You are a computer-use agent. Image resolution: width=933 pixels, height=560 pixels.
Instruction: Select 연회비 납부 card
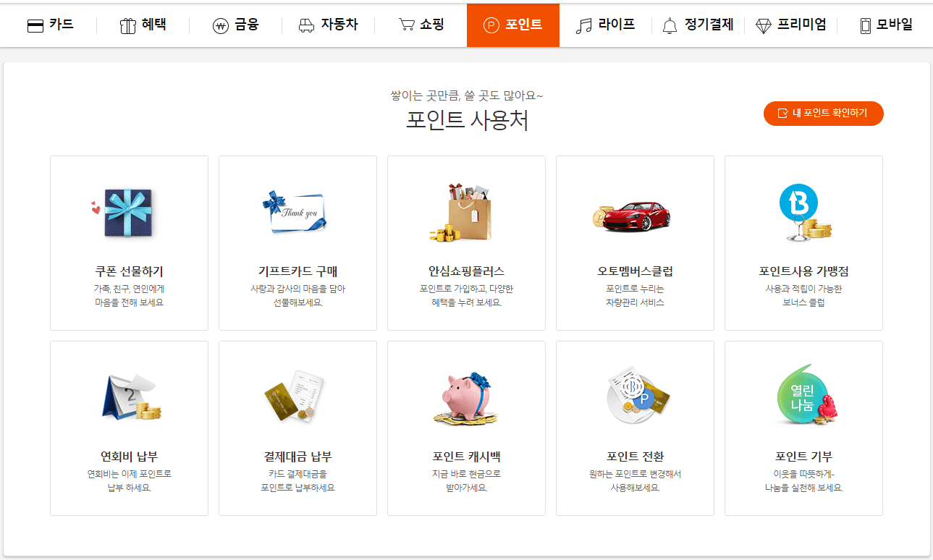[129, 427]
